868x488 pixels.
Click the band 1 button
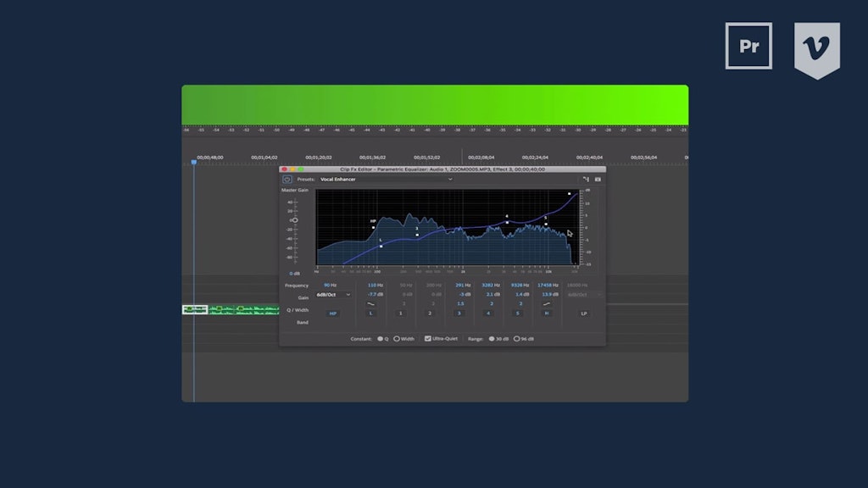[x=399, y=313]
